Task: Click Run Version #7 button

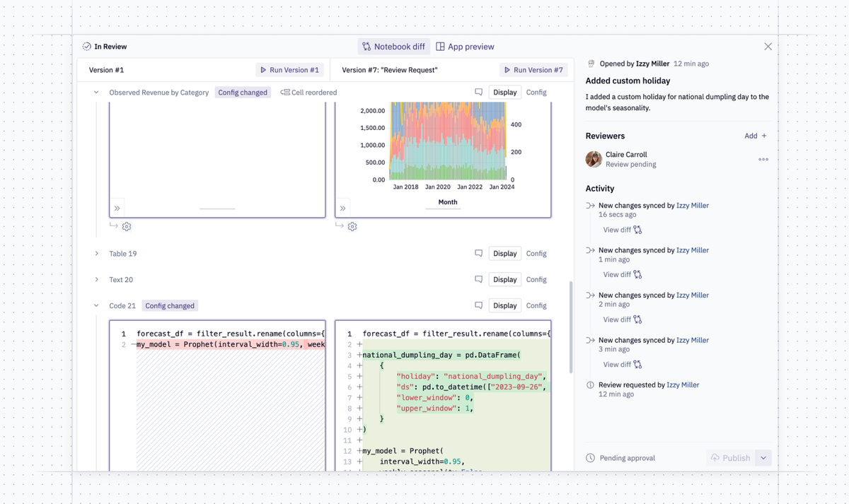Action: (x=534, y=70)
